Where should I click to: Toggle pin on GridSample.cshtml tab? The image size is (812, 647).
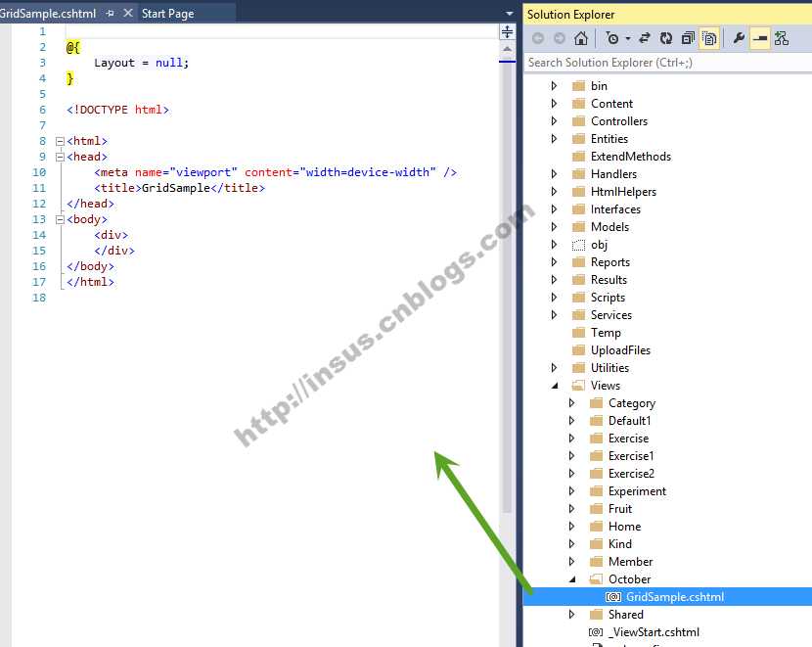coord(110,14)
